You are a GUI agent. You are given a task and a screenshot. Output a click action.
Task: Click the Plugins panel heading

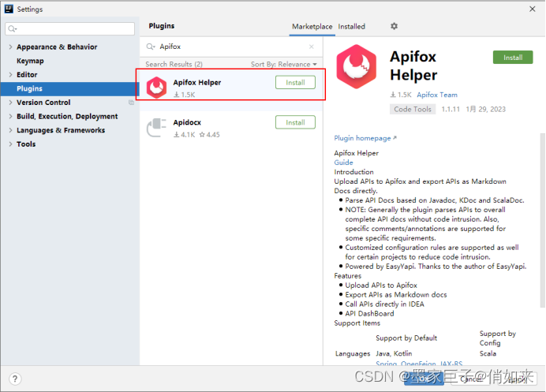(162, 26)
